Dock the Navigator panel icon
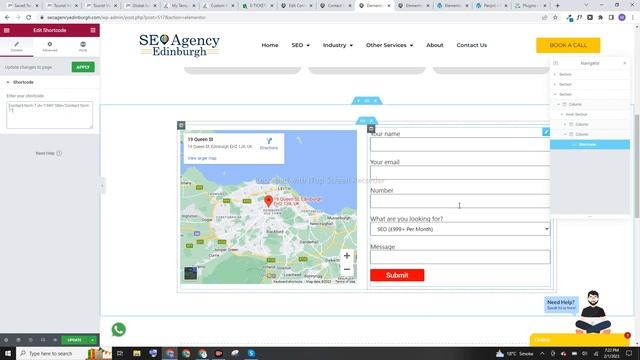This screenshot has height=360, width=640. 556,63
